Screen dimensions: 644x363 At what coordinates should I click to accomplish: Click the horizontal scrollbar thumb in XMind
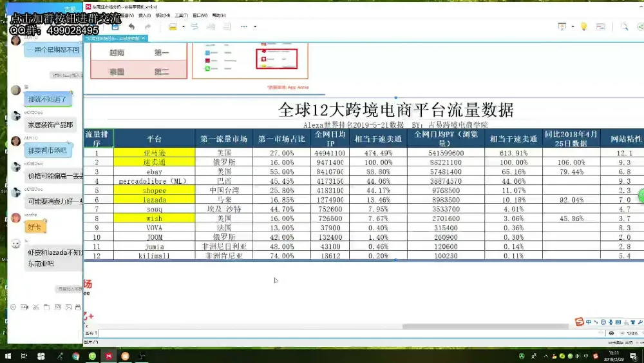[x=486, y=326]
